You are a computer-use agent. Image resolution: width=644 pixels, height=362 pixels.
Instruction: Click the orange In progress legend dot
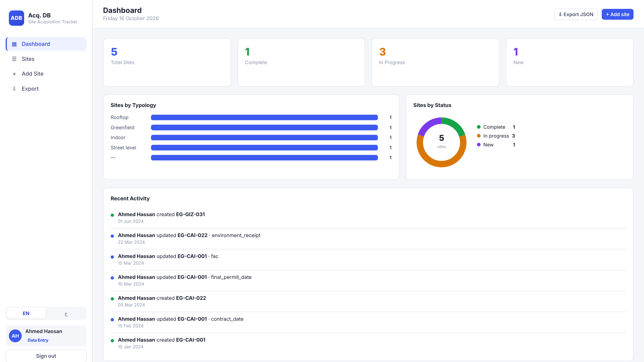click(479, 136)
